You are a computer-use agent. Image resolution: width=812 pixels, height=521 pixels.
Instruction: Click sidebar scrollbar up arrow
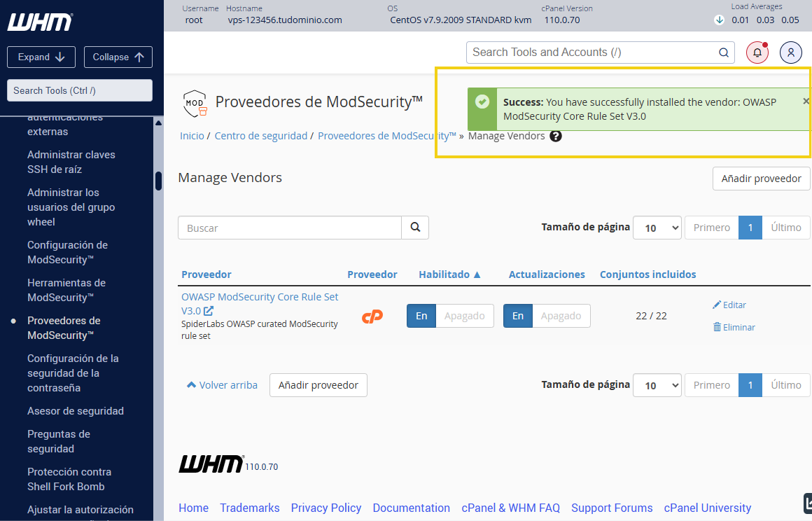coord(158,123)
